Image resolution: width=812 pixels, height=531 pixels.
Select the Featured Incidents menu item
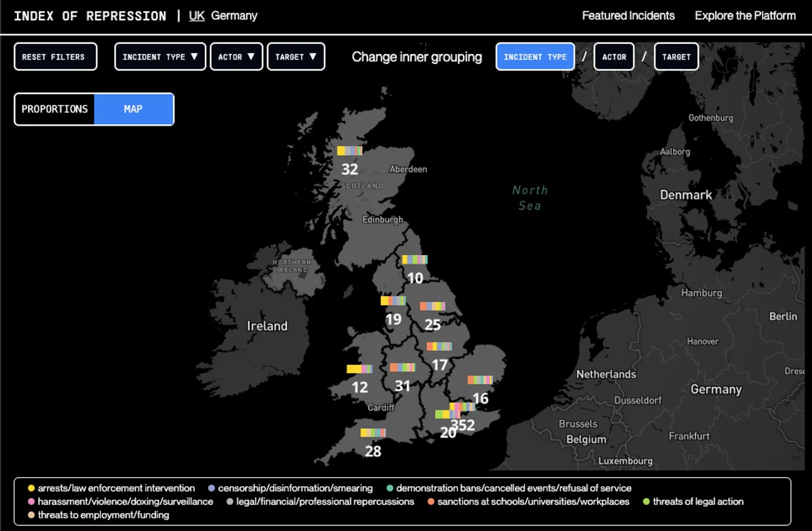628,15
